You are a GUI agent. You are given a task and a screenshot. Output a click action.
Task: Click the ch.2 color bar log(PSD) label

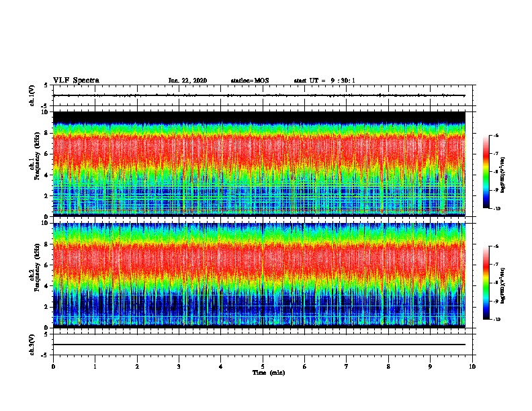click(502, 285)
